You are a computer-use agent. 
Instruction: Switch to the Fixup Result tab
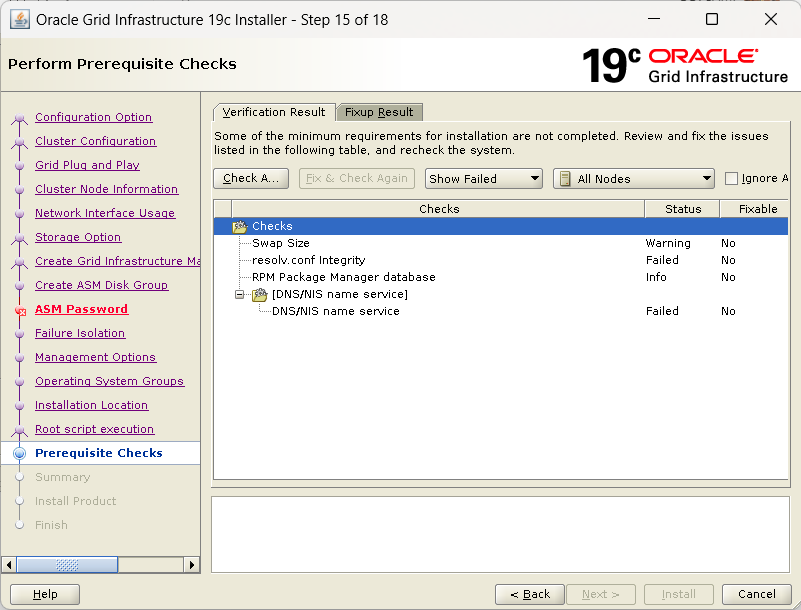(x=379, y=112)
